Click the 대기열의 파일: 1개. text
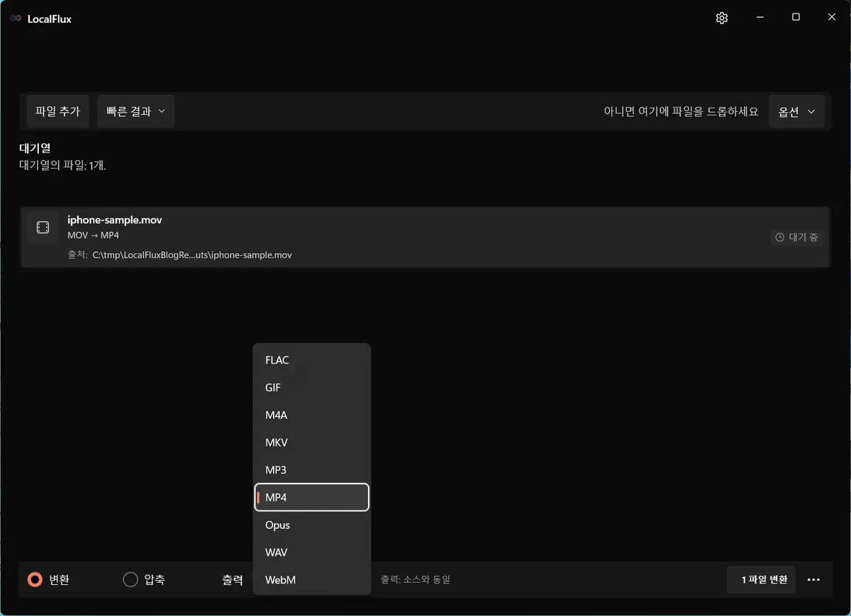The width and height of the screenshot is (851, 616). tap(62, 166)
